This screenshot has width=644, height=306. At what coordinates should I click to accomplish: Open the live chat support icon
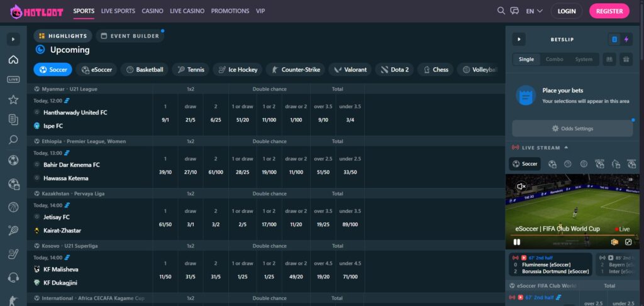coord(514,11)
